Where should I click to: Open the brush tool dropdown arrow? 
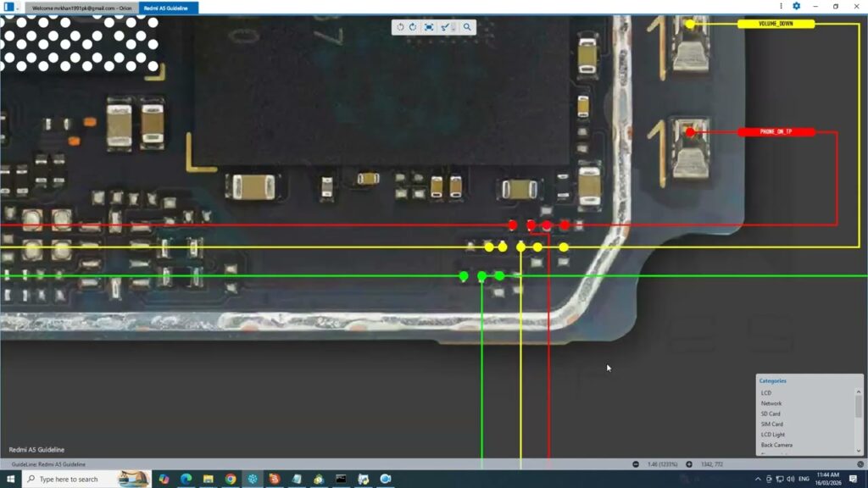tap(453, 28)
